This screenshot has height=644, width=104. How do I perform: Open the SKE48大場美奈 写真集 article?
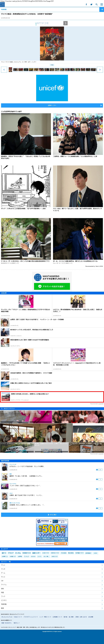52,376
